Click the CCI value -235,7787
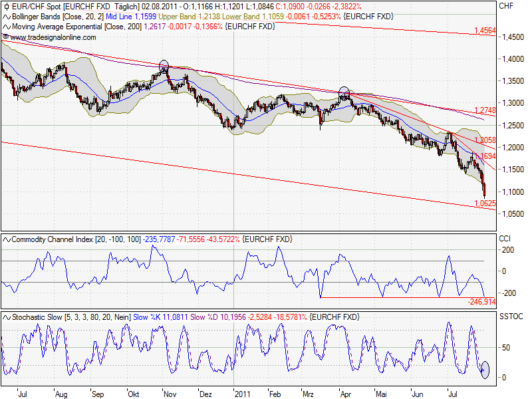Viewport: 532px width, 399px height. click(x=159, y=239)
